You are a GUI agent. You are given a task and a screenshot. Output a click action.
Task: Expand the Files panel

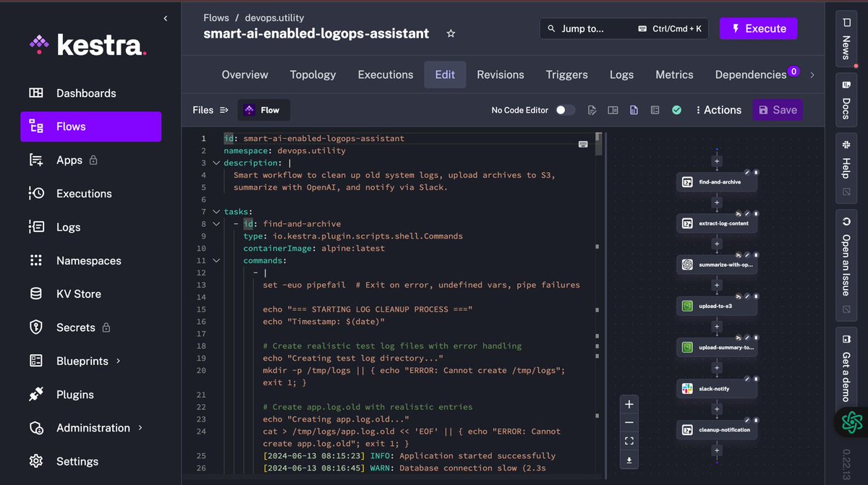point(210,110)
